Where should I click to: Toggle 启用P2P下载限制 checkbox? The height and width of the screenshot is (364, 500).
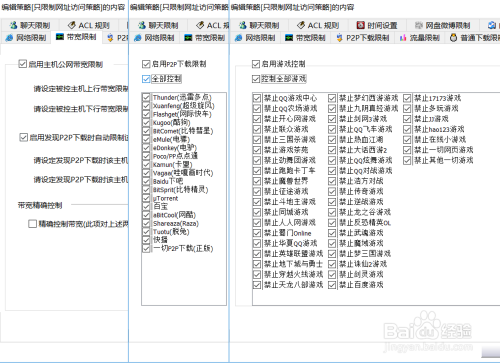[x=146, y=64]
